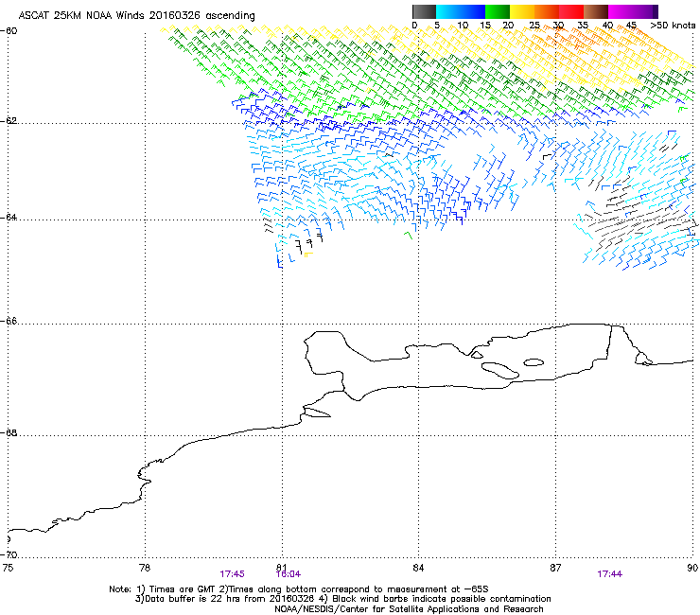Click the latitude label "-62"
Image resolution: width=700 pixels, height=615 pixels.
pos(9,121)
